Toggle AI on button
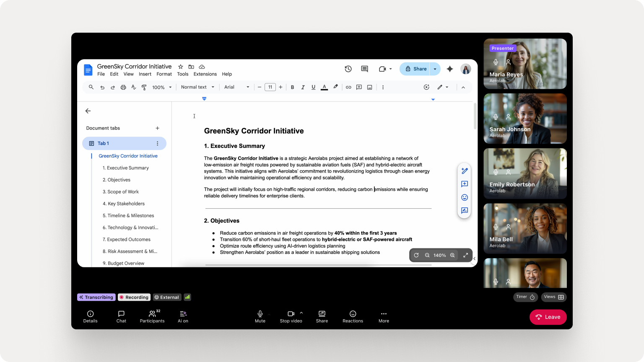Image resolution: width=644 pixels, height=362 pixels. click(183, 316)
